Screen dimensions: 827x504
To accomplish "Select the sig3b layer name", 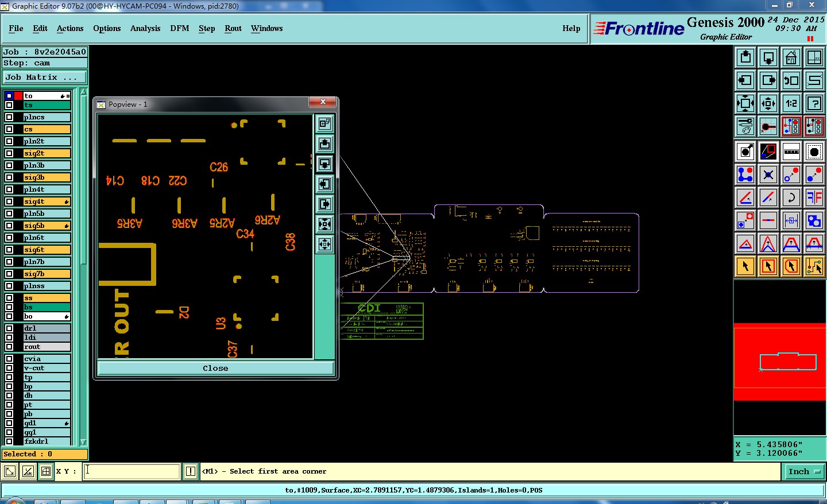I will (47, 177).
